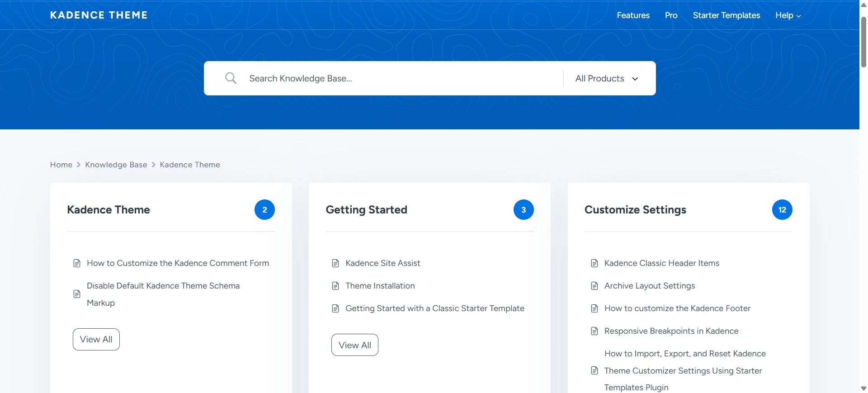Click the blue 3 count badge
The image size is (868, 393).
[524, 210]
